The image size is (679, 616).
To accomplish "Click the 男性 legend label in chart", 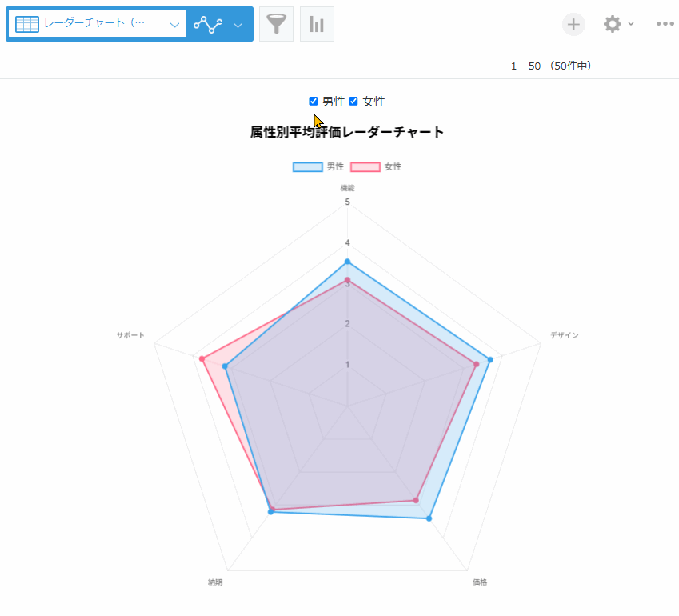I will (335, 166).
